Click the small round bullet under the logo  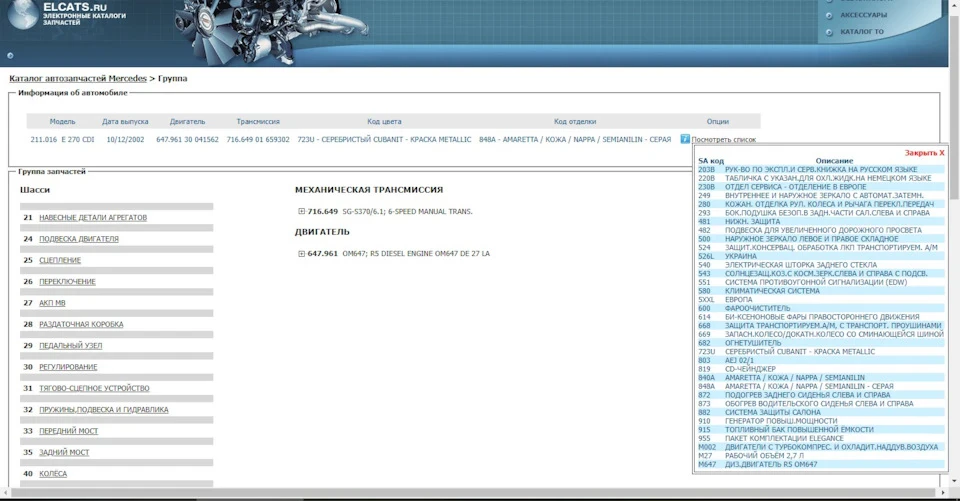tap(10, 56)
